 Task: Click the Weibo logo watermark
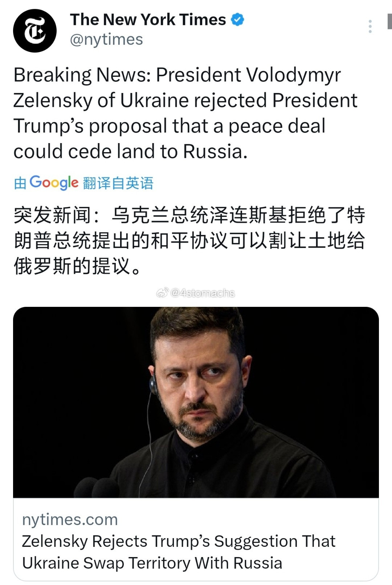(x=162, y=293)
